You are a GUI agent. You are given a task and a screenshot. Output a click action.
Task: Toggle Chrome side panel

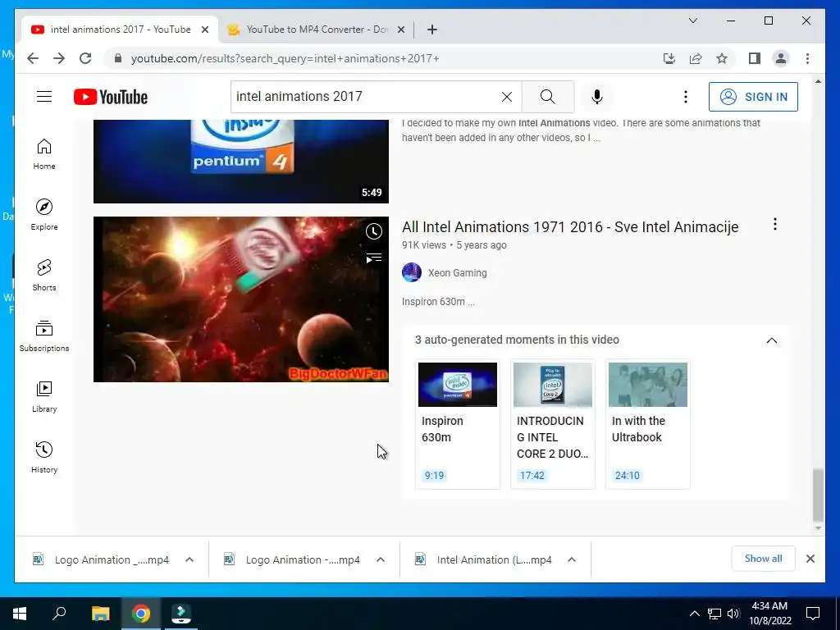(755, 58)
